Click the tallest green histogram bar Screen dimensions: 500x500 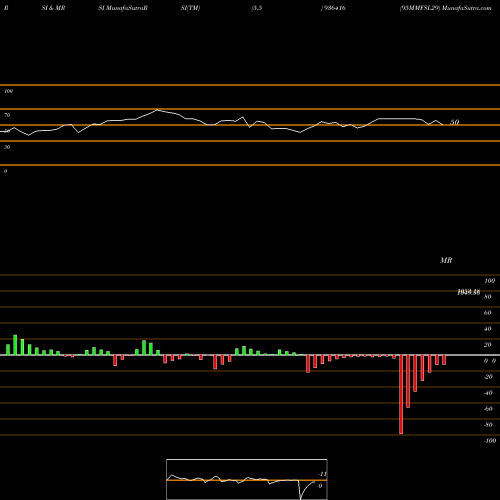(x=15, y=345)
